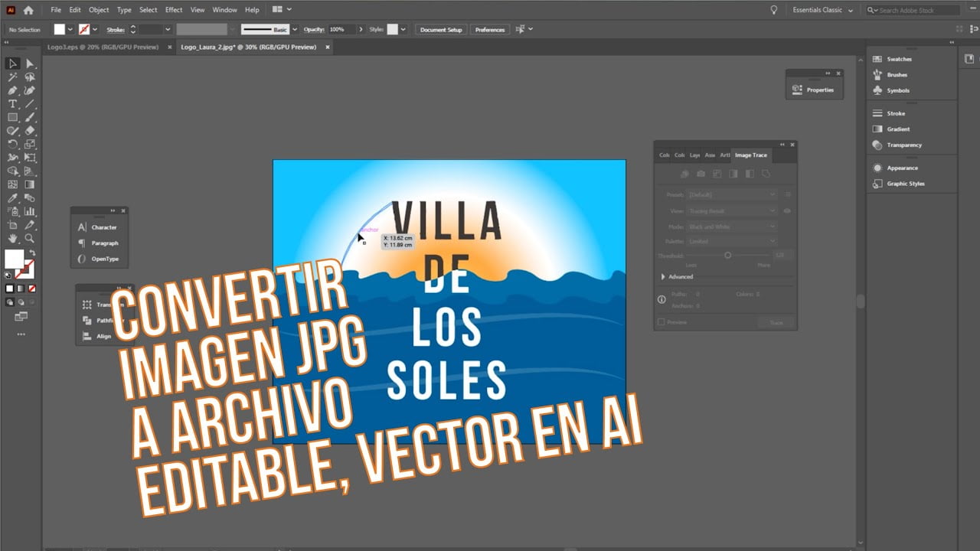Open Document Setup

(440, 29)
